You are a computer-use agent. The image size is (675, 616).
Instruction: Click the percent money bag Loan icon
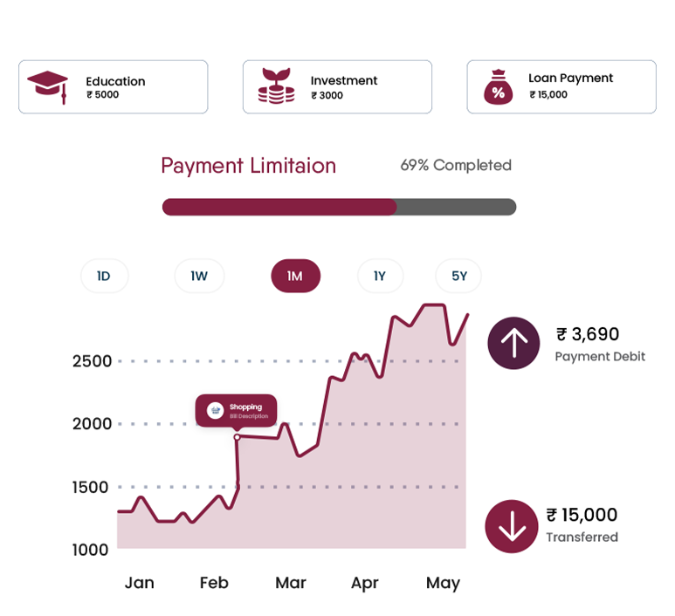click(498, 87)
